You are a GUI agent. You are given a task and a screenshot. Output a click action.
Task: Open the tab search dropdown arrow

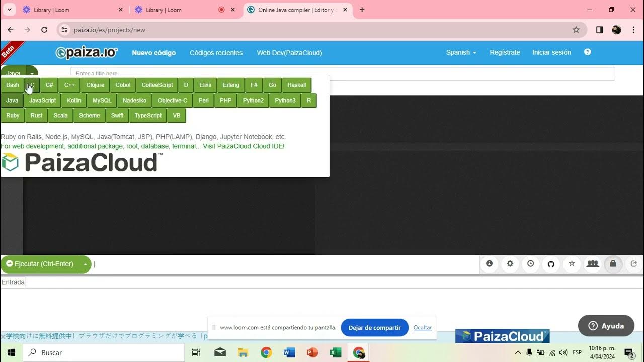[9, 10]
